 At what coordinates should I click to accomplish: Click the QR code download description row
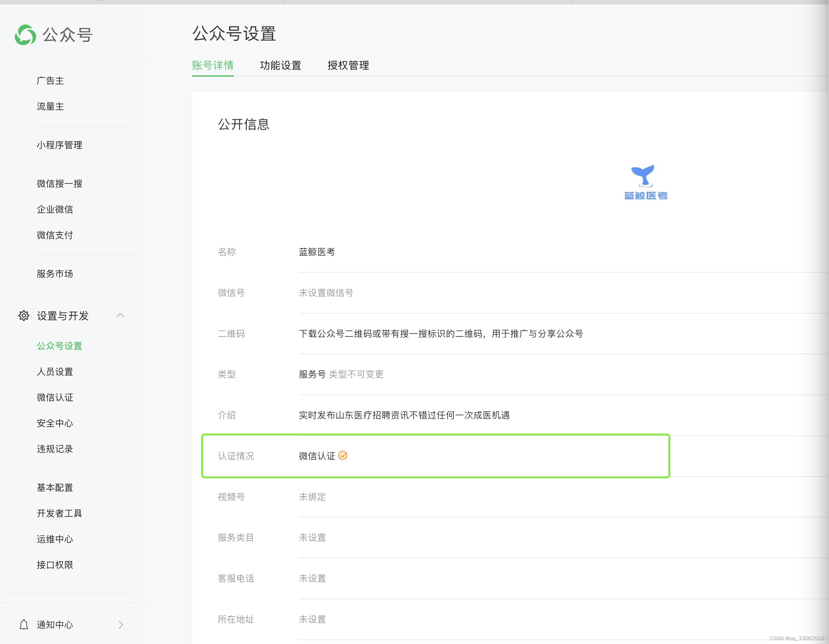click(441, 334)
